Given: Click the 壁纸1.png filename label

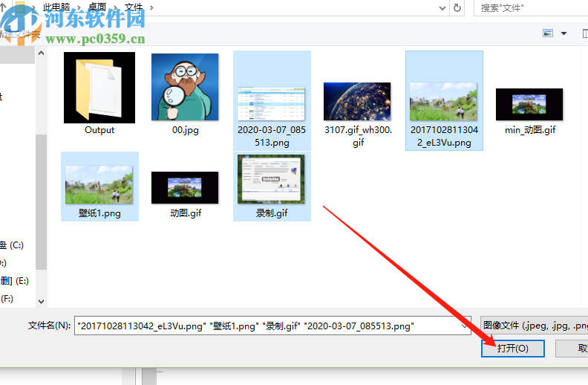Looking at the screenshot, I should click(99, 213).
